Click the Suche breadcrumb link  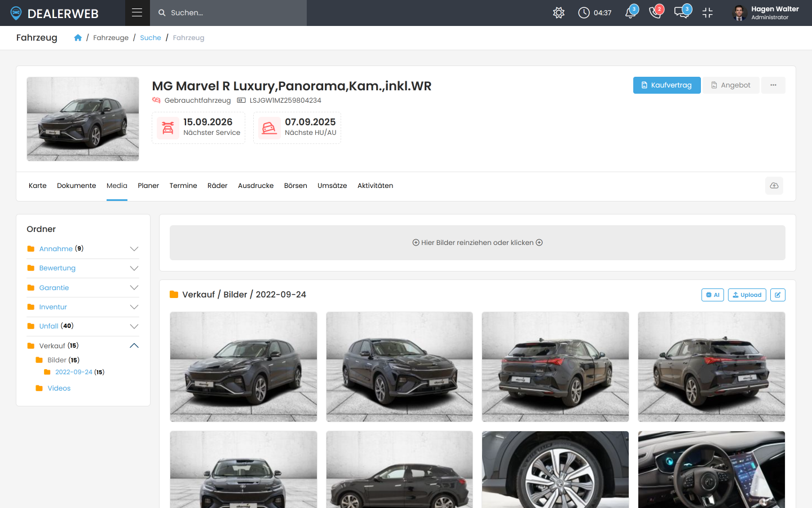[x=151, y=38]
